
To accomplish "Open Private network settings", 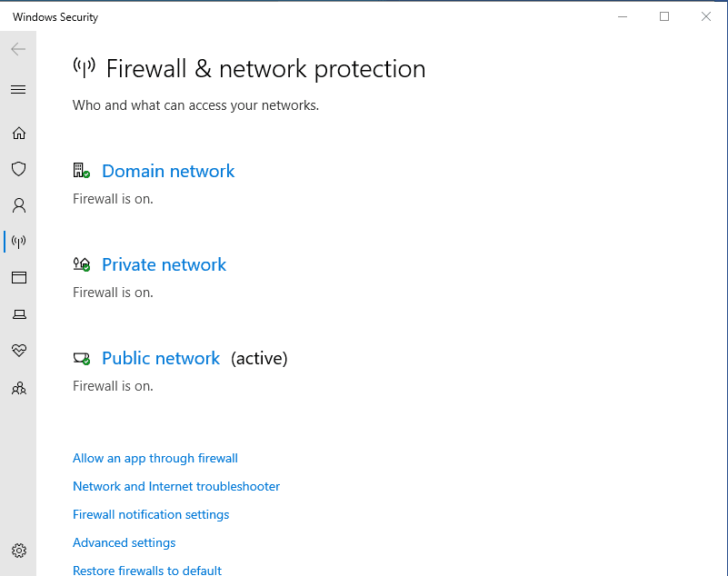I will tap(164, 264).
